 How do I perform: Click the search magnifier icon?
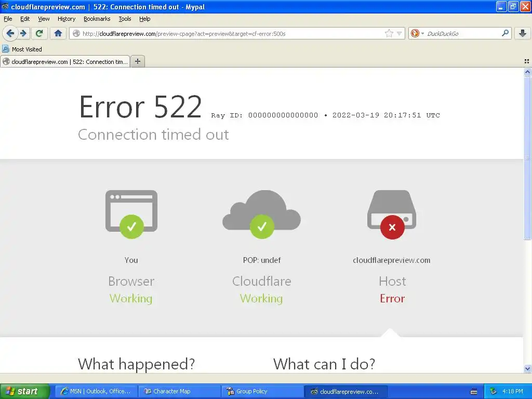[x=505, y=33]
